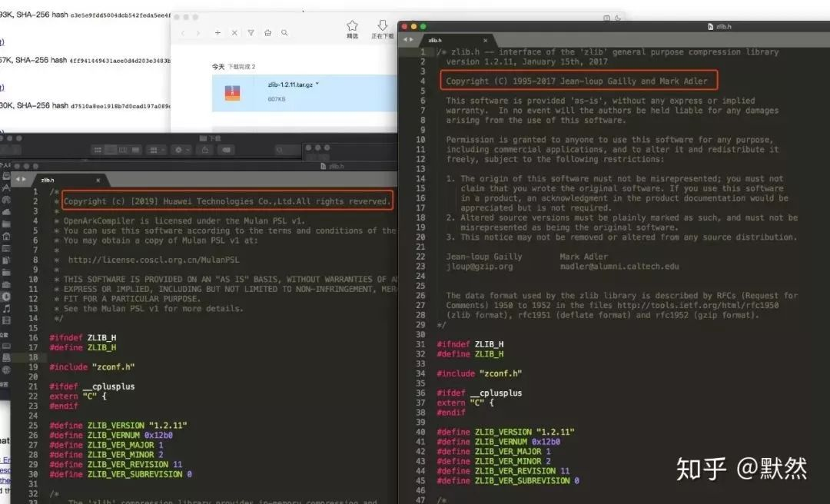Switch Finder to gallery view
The image size is (830, 504).
click(135, 151)
